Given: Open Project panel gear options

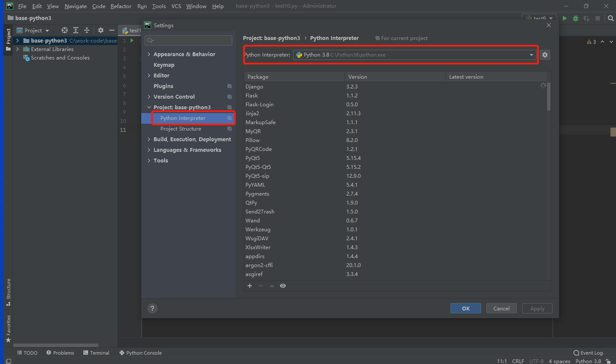Looking at the screenshot, I should coord(101,30).
